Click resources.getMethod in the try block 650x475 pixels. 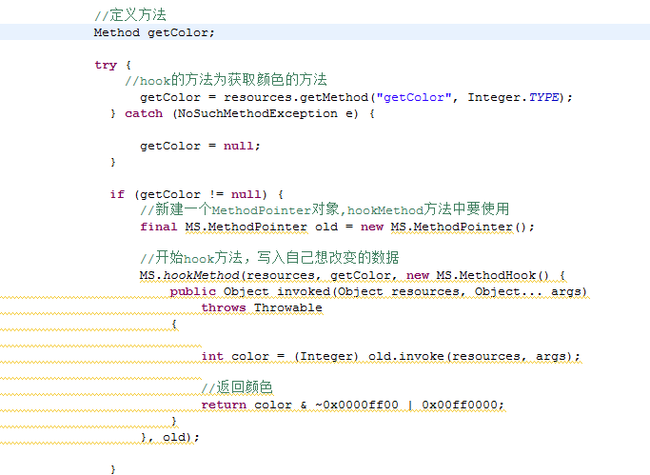[x=296, y=97]
